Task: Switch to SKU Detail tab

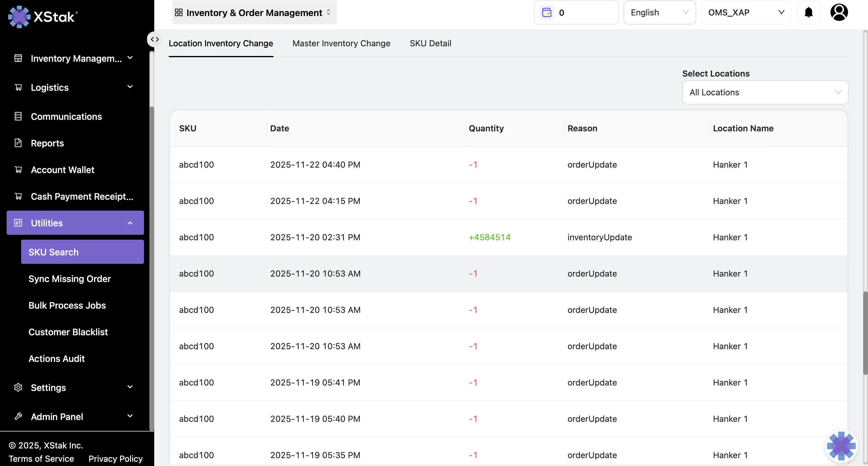Action: click(x=430, y=43)
